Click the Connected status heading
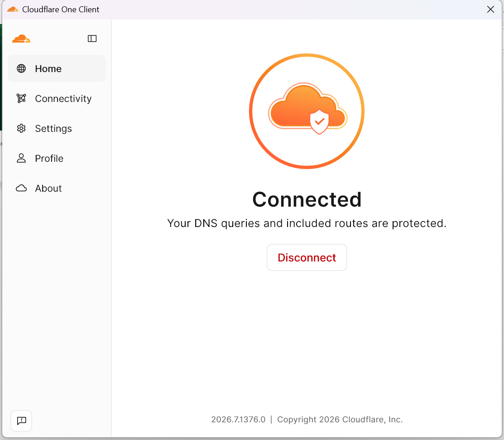Image resolution: width=504 pixels, height=440 pixels. click(307, 199)
